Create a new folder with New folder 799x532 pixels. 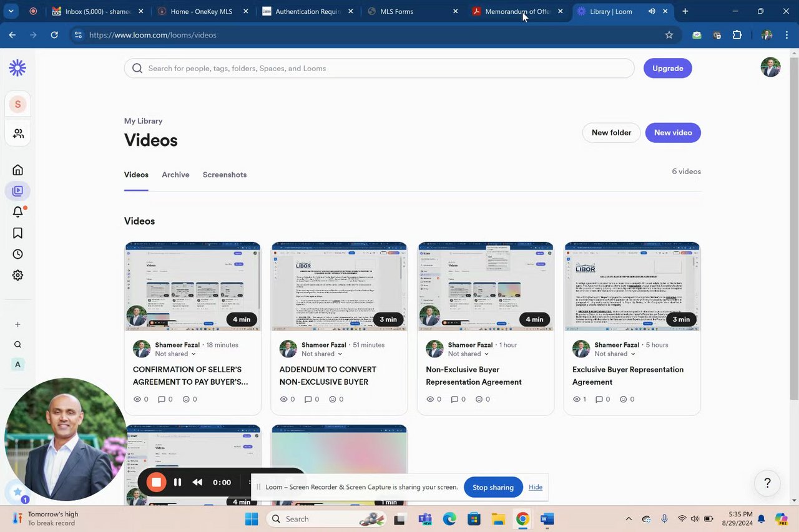coord(611,132)
